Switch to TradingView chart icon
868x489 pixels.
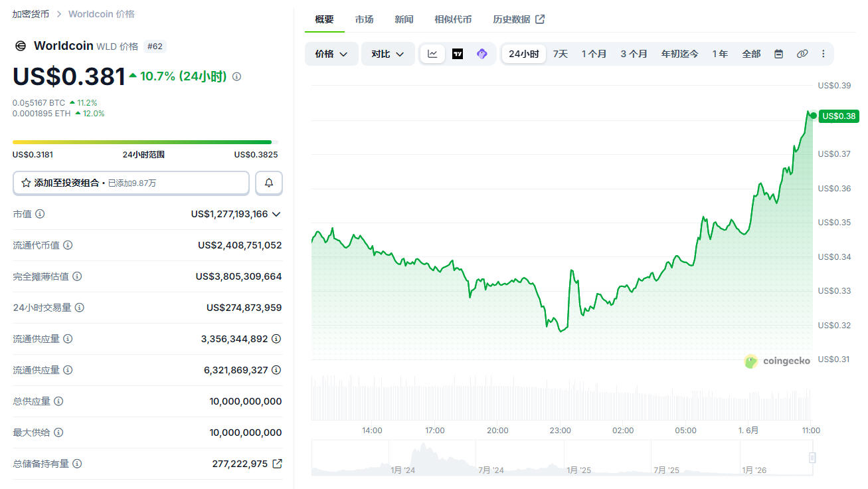pos(458,54)
